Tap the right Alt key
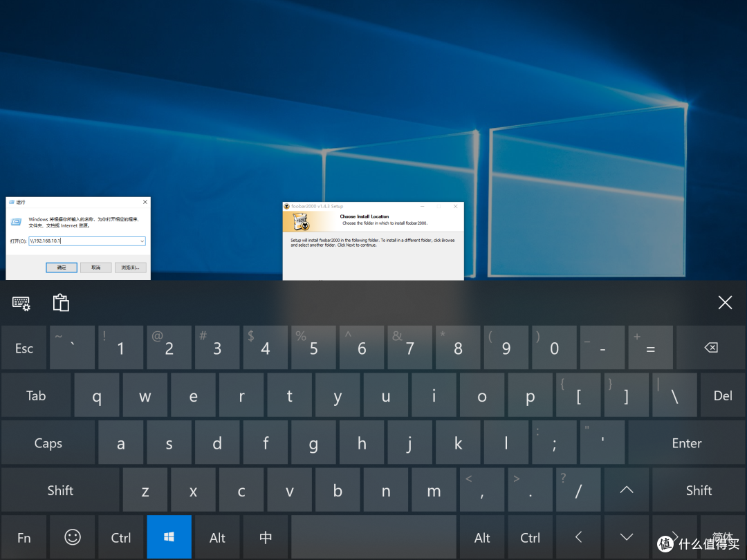The height and width of the screenshot is (560, 747). coord(482,537)
